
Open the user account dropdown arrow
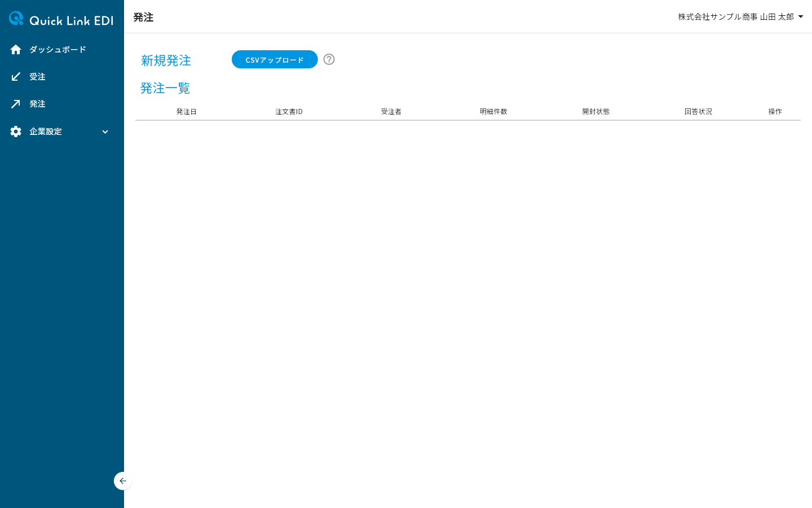pyautogui.click(x=801, y=17)
